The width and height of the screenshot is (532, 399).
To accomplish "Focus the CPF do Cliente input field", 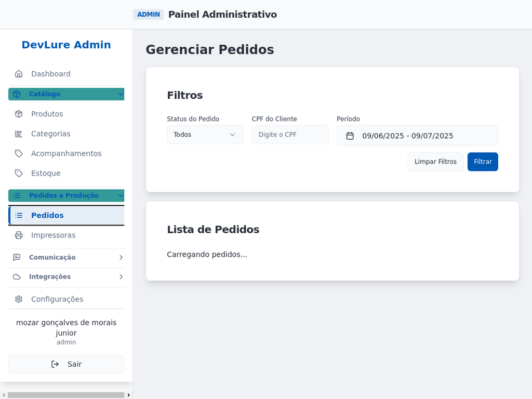I will point(290,135).
